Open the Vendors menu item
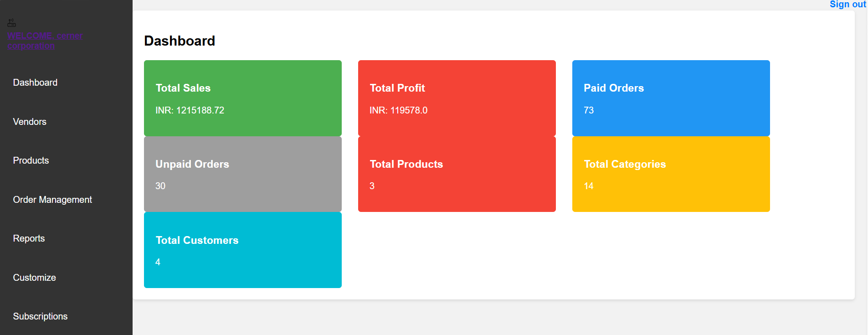The height and width of the screenshot is (335, 868). 30,122
